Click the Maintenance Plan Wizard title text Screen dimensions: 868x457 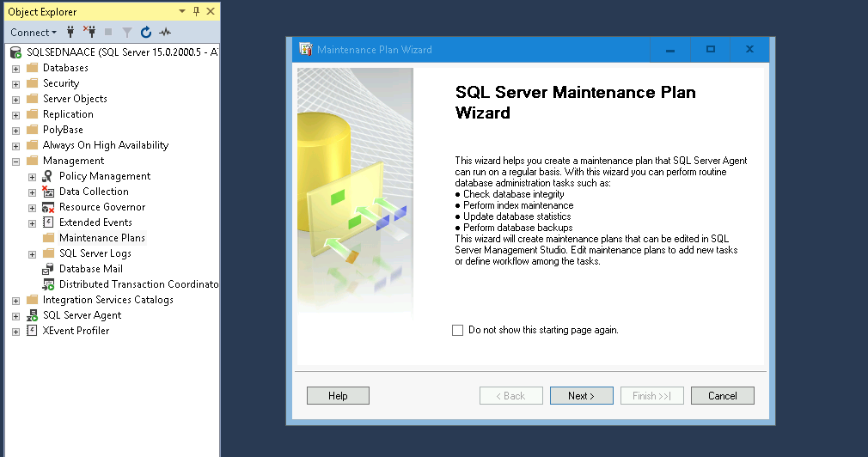click(374, 50)
